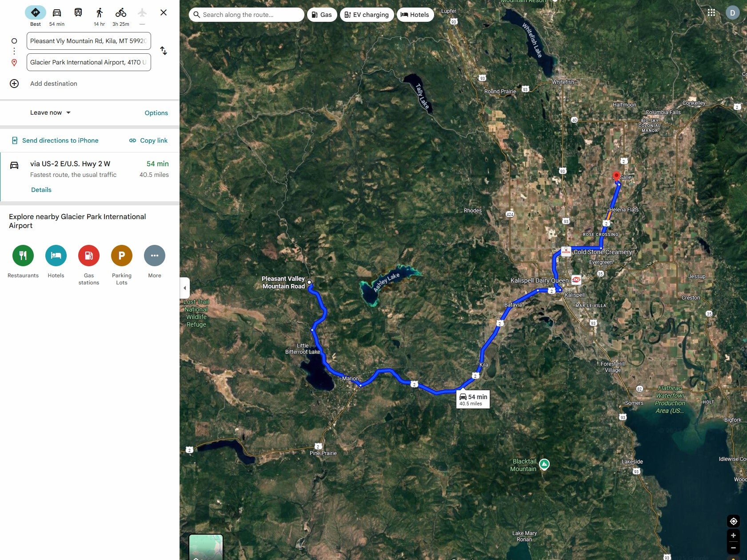Open route Options
This screenshot has height=560, width=747.
pyautogui.click(x=156, y=113)
